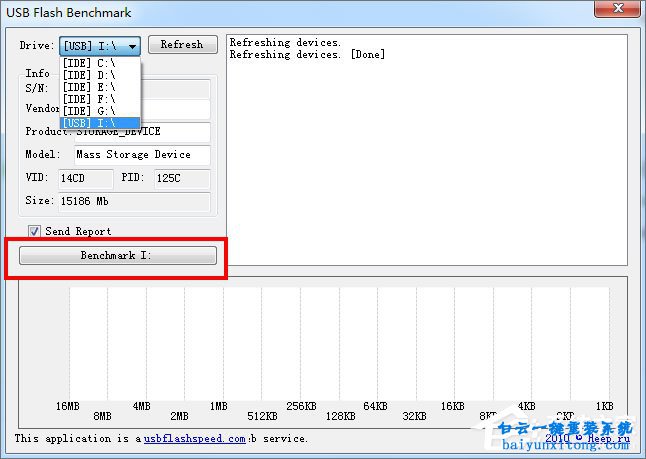Image resolution: width=646 pixels, height=459 pixels.
Task: Pick [IDE] E:\ drive option
Action: pos(92,87)
